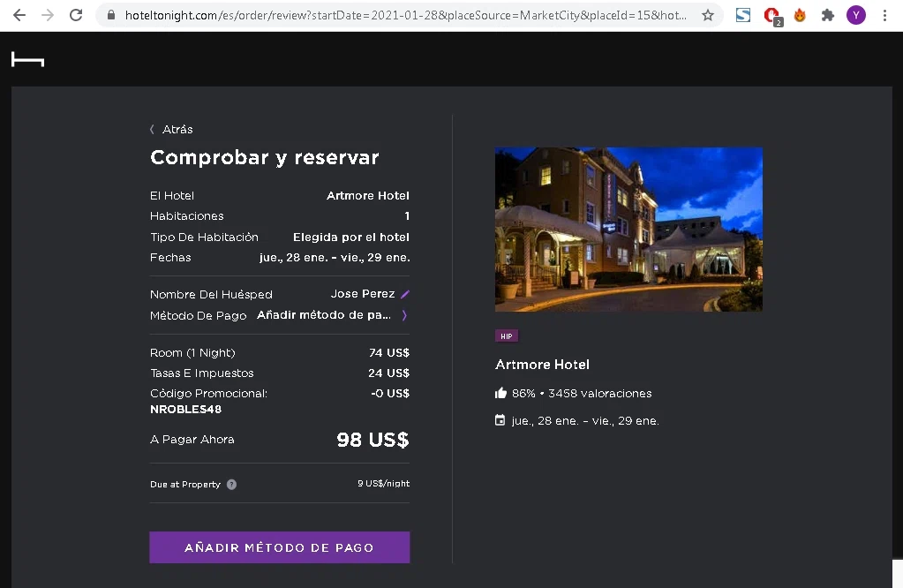Click the Tasas E Impuestos label
This screenshot has height=588, width=903.
(x=201, y=373)
